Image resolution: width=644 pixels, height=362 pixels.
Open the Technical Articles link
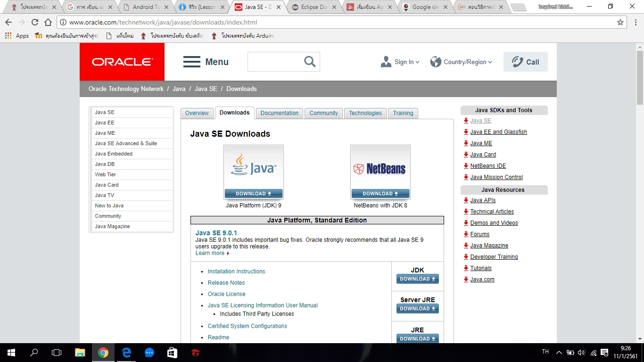pyautogui.click(x=492, y=212)
